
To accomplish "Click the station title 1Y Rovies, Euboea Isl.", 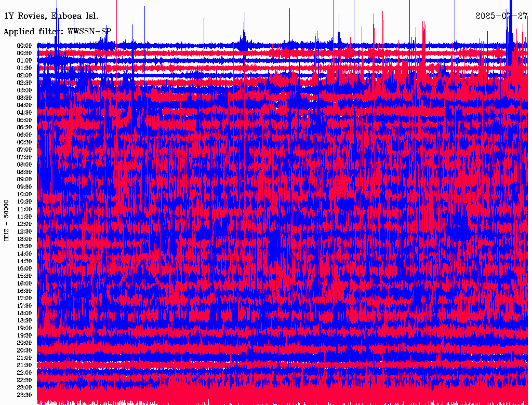I will tap(51, 16).
